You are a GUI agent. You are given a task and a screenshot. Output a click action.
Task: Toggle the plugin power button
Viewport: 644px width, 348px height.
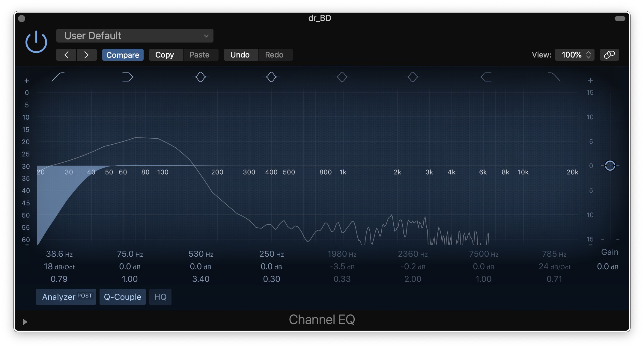(x=36, y=42)
